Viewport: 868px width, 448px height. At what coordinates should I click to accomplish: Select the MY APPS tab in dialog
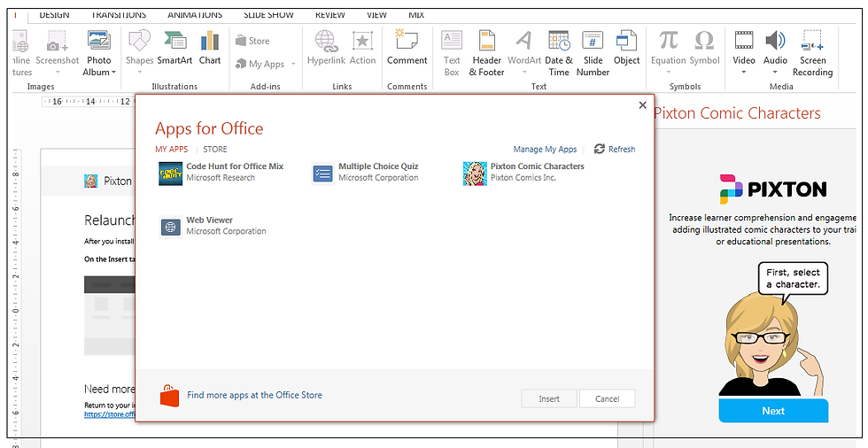(x=172, y=150)
